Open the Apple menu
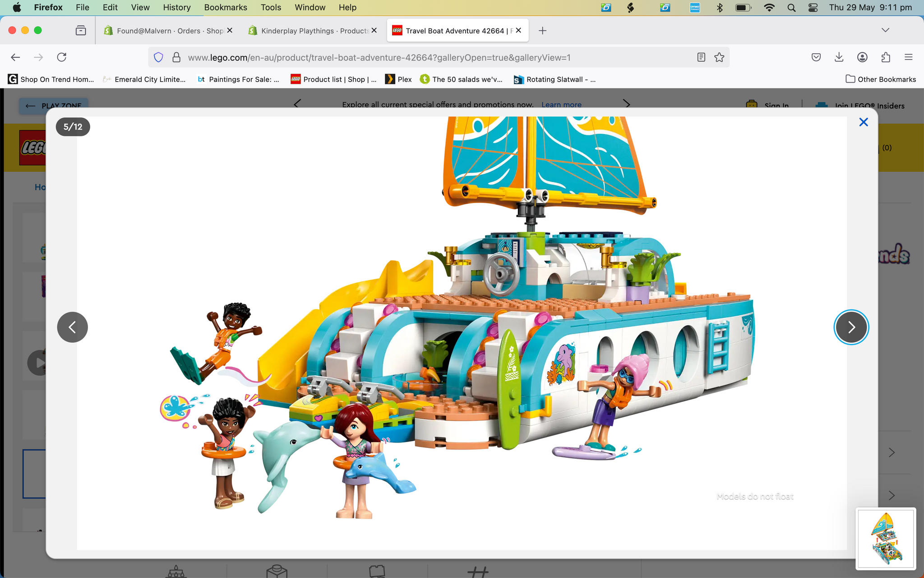 [x=17, y=7]
